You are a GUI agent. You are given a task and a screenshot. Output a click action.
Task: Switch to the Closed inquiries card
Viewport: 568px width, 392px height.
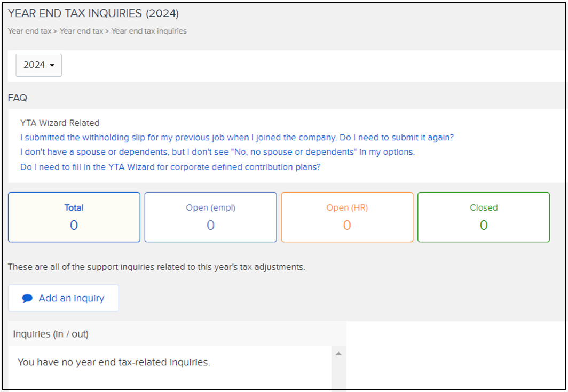pyautogui.click(x=484, y=217)
